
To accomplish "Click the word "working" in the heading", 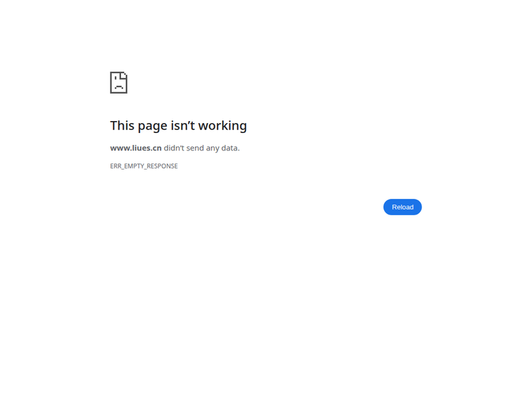I will pos(223,126).
